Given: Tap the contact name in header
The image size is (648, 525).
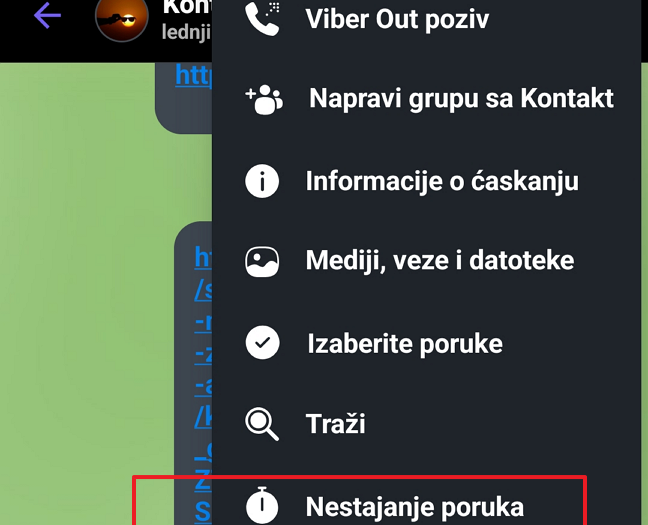Looking at the screenshot, I should tap(187, 7).
